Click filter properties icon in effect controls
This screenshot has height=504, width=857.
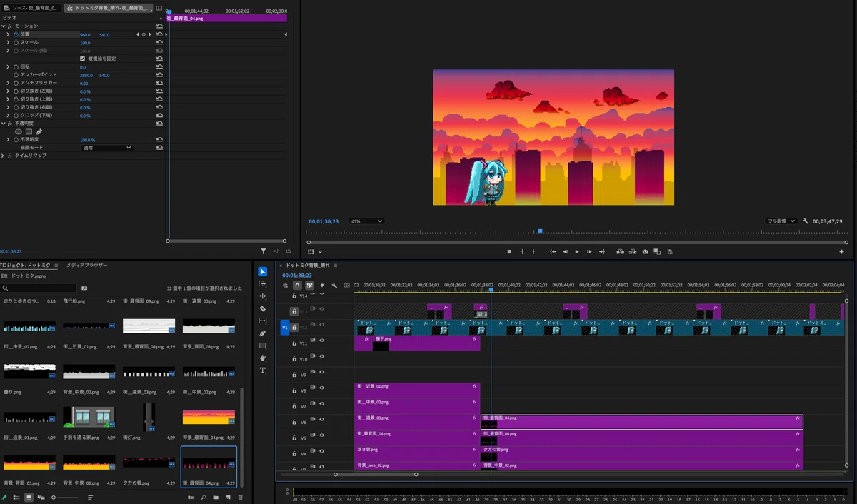[264, 251]
